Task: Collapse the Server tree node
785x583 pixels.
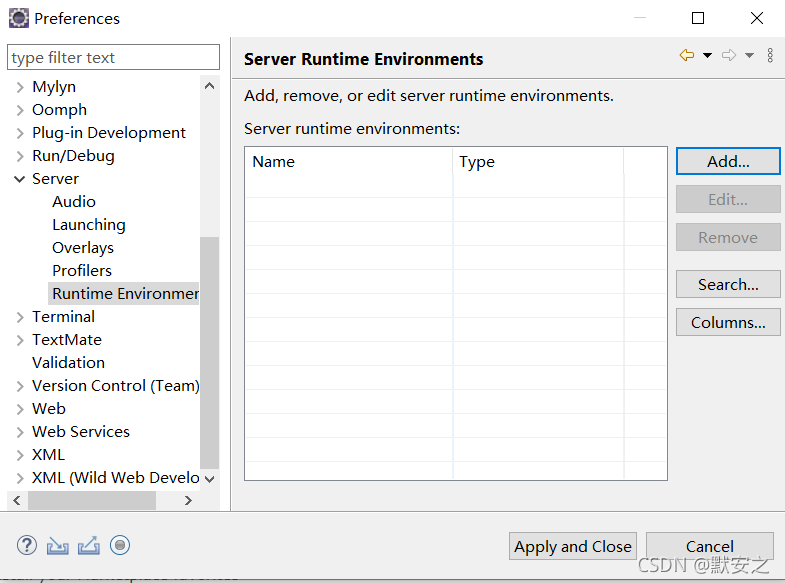Action: coord(20,179)
